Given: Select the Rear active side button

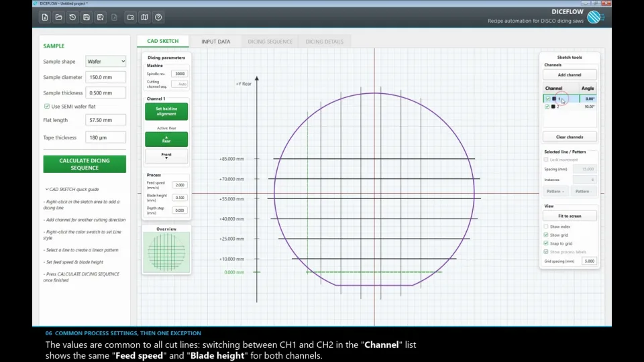Looking at the screenshot, I should (x=166, y=139).
